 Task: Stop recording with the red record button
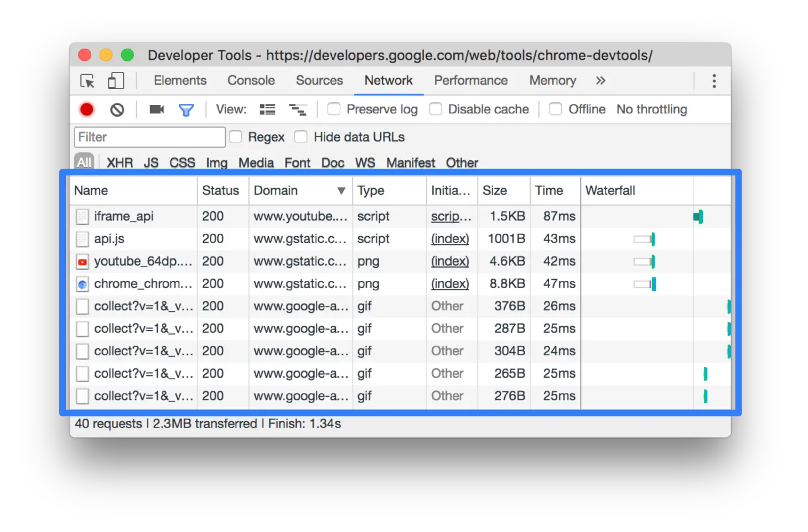pyautogui.click(x=87, y=109)
